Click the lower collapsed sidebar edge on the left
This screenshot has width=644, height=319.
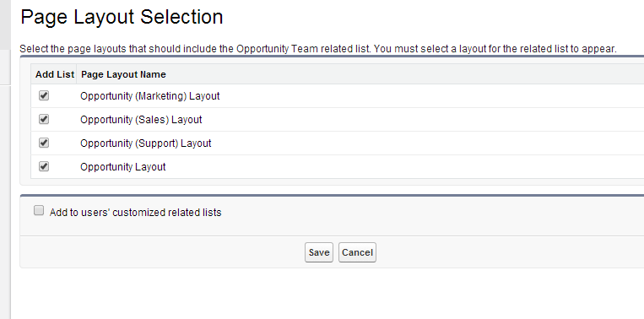click(5, 201)
